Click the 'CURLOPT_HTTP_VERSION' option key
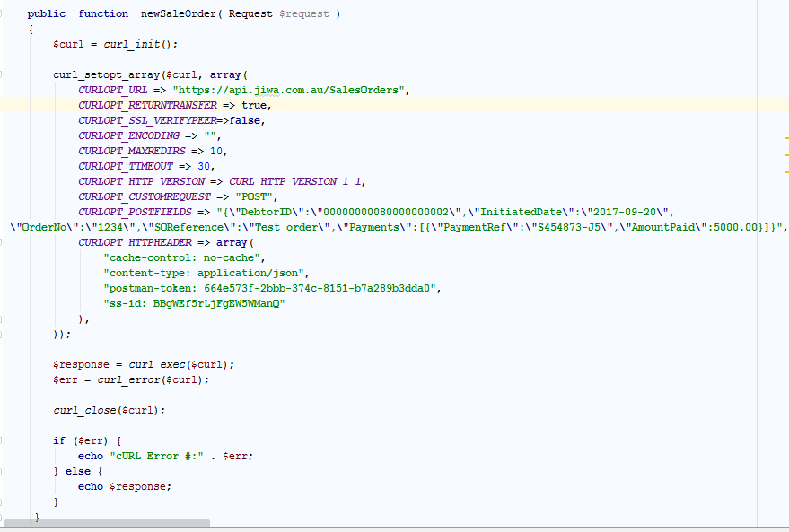The image size is (789, 532). pos(142,181)
